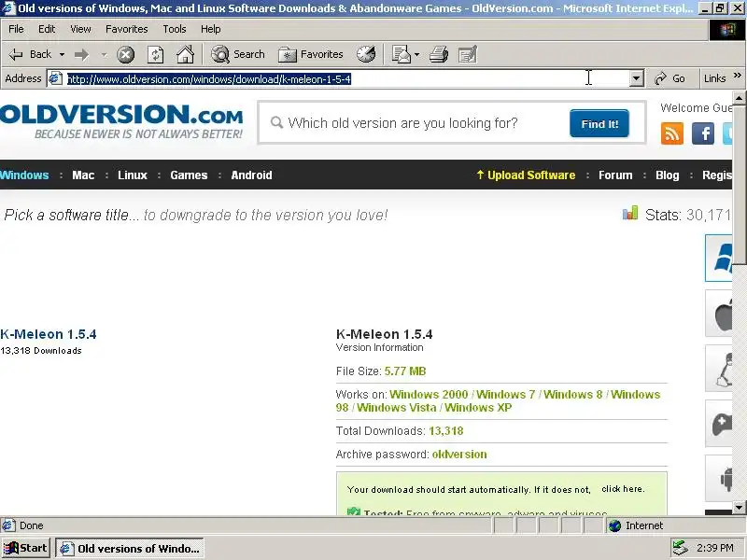The width and height of the screenshot is (747, 560).
Task: Click the Windows Vista compatibility link
Action: (396, 408)
